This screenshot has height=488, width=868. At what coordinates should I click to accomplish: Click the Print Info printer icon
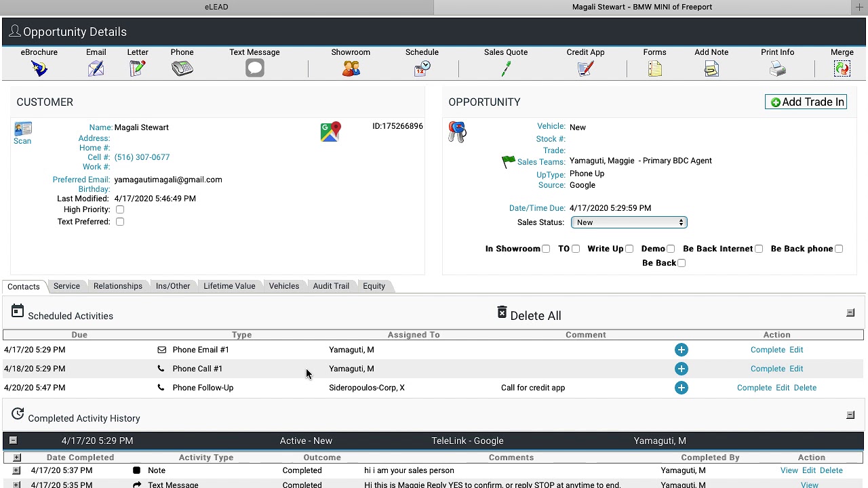pos(778,68)
